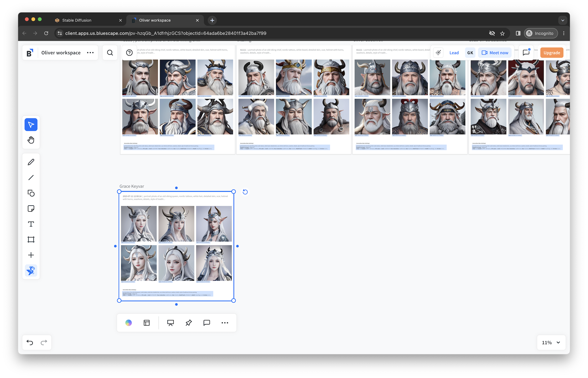The image size is (588, 378).
Task: Toggle Chrome side panel
Action: pyautogui.click(x=518, y=33)
